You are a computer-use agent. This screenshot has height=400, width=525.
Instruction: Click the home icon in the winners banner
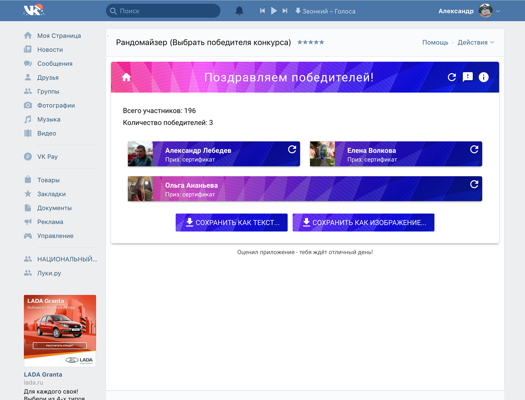coord(126,77)
